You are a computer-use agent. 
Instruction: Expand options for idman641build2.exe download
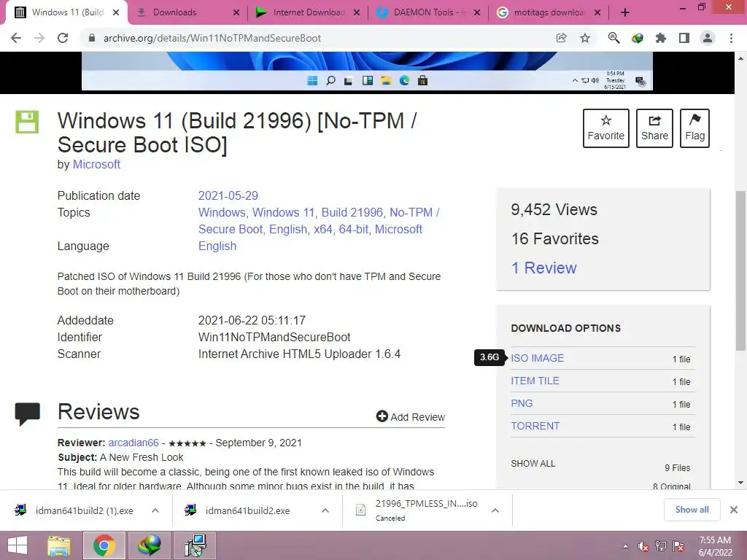325,510
